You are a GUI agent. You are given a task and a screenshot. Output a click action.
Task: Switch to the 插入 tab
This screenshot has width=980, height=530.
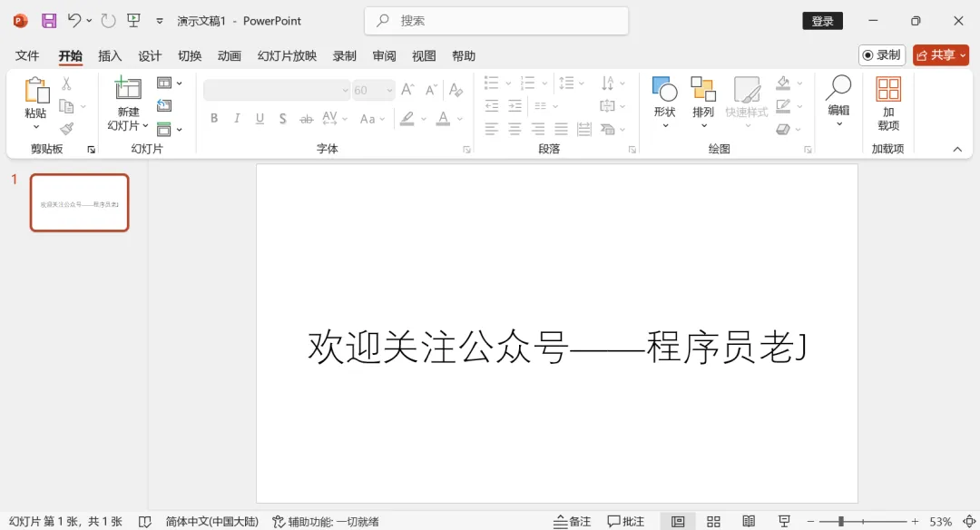point(110,55)
